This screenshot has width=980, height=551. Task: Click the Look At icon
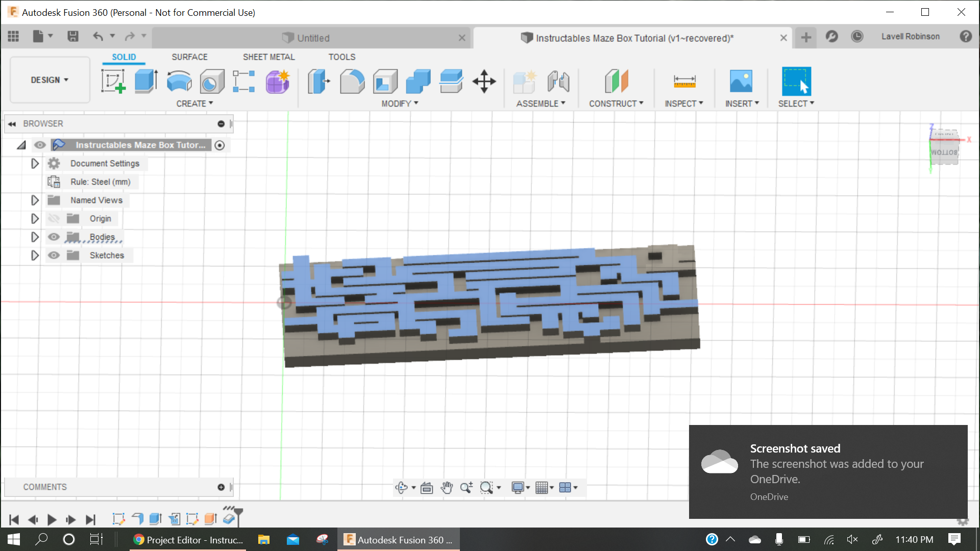coord(427,488)
